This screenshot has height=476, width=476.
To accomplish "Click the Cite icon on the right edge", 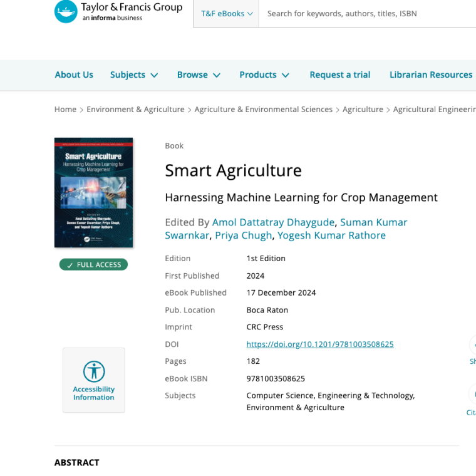I will 473,395.
